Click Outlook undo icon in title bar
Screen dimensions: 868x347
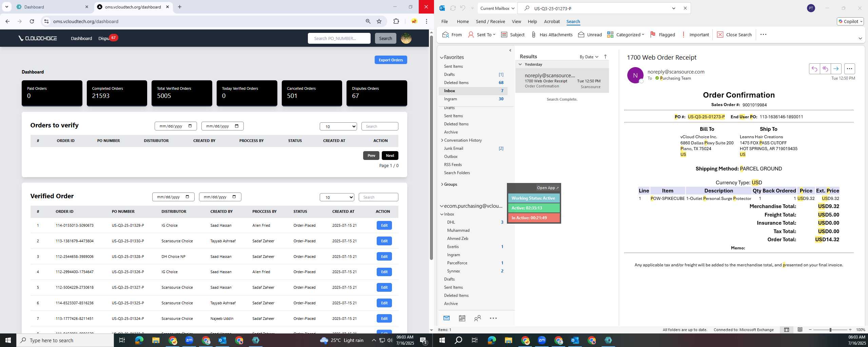point(463,8)
